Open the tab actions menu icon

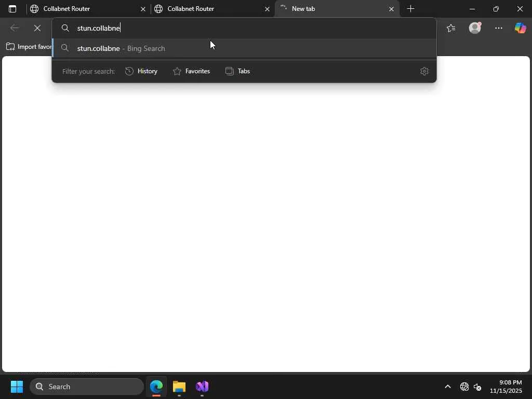(12, 9)
